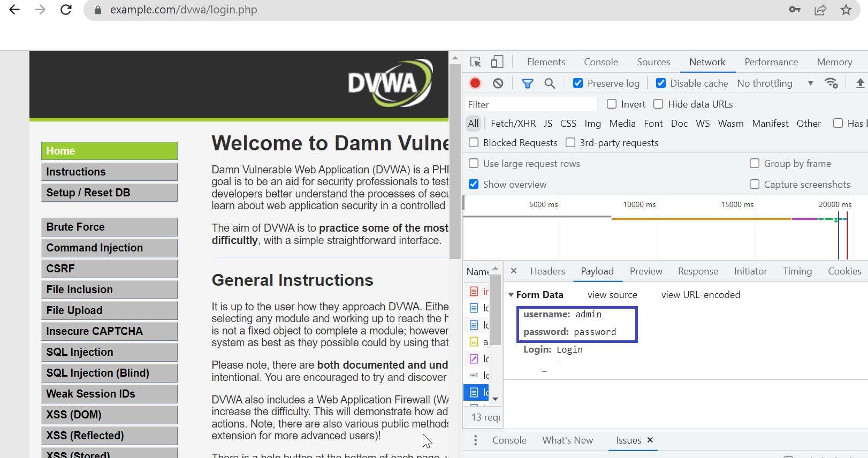Screen dimensions: 868x458
Task: Click view URL-encoded link
Action: [x=701, y=295]
